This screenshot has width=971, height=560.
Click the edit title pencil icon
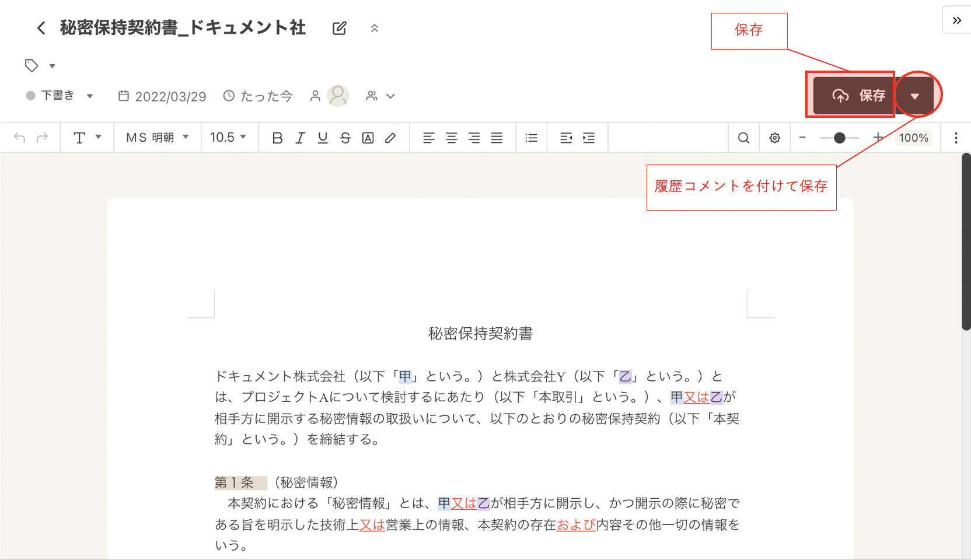click(x=339, y=28)
